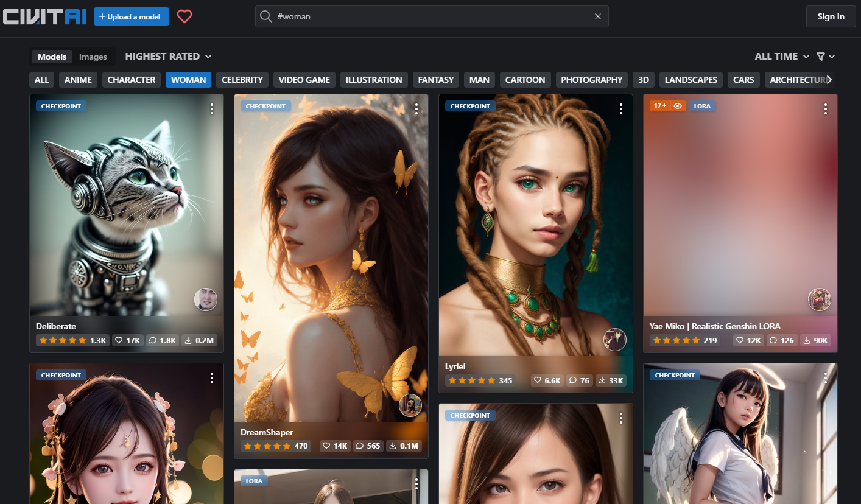Open Lyriel card three-dot menu
This screenshot has height=504, width=861.
[x=621, y=109]
